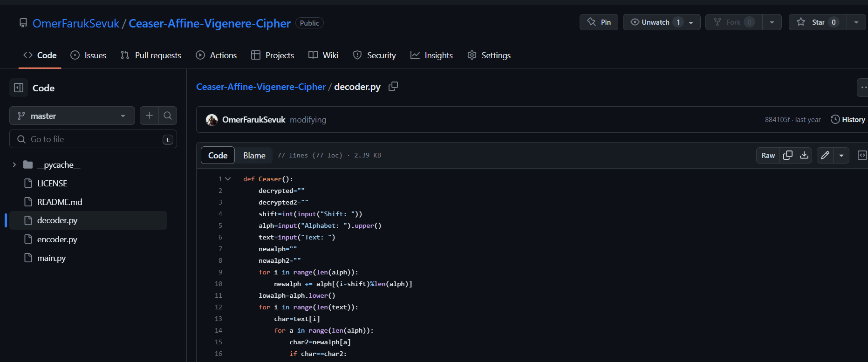Go to the Insights tab
The image size is (868, 362).
coord(431,55)
